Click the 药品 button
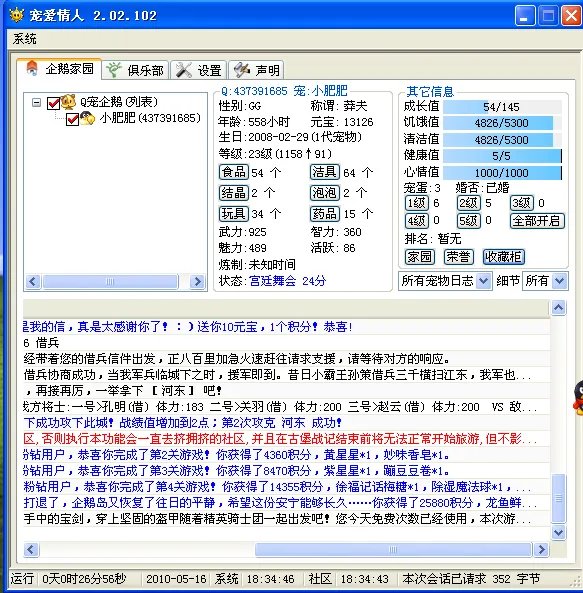Screen dimensions: 583x593 (325, 214)
